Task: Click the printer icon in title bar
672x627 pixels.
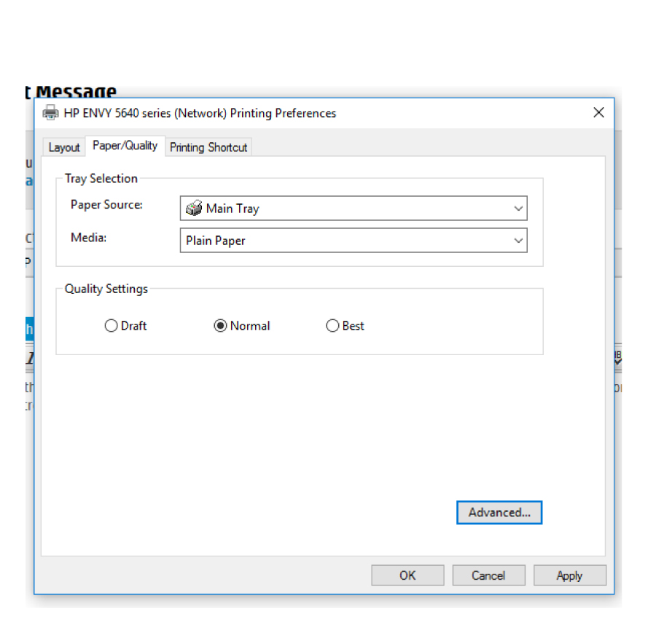Action: coord(50,113)
